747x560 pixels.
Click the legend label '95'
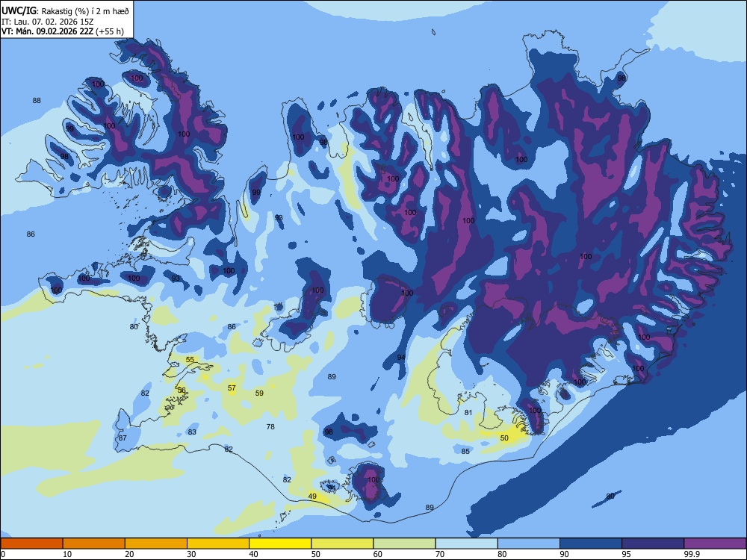tap(626, 554)
